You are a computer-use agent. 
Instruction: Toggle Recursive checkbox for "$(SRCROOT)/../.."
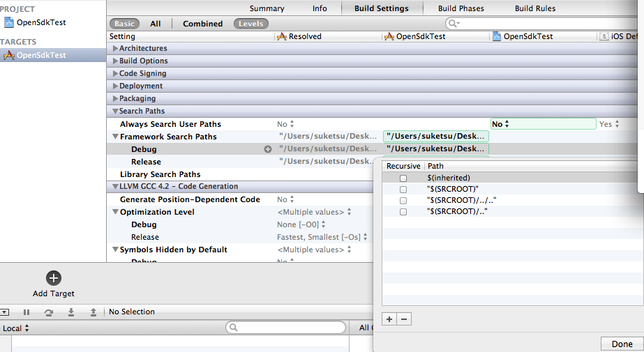click(x=403, y=201)
